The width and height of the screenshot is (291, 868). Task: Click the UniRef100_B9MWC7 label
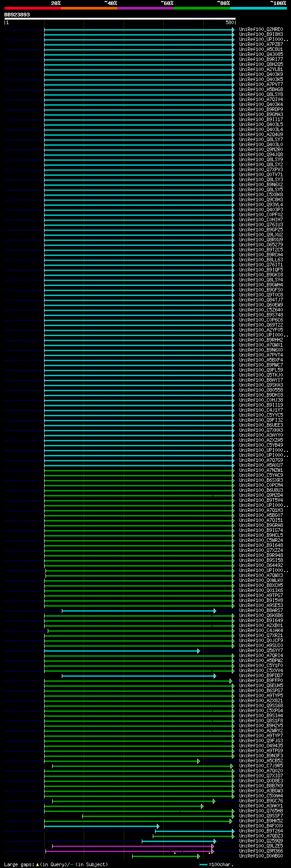pyautogui.click(x=261, y=365)
